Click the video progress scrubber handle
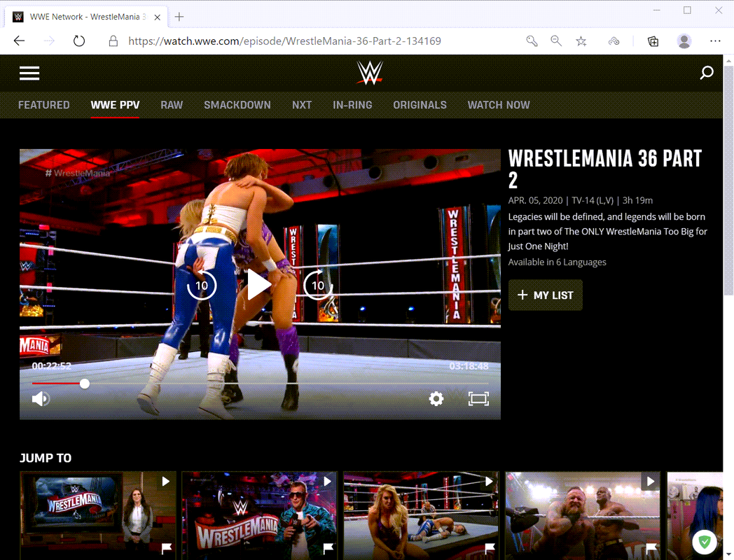This screenshot has height=560, width=734. [84, 384]
